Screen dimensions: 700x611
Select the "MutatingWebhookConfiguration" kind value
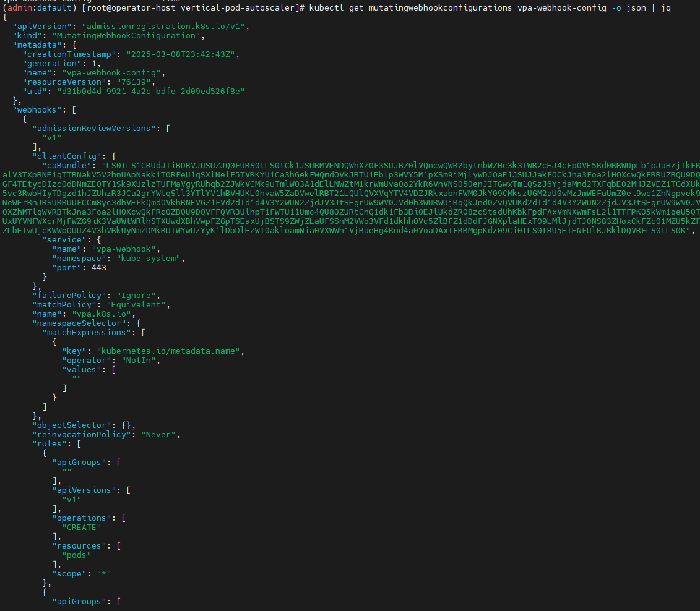[x=126, y=36]
